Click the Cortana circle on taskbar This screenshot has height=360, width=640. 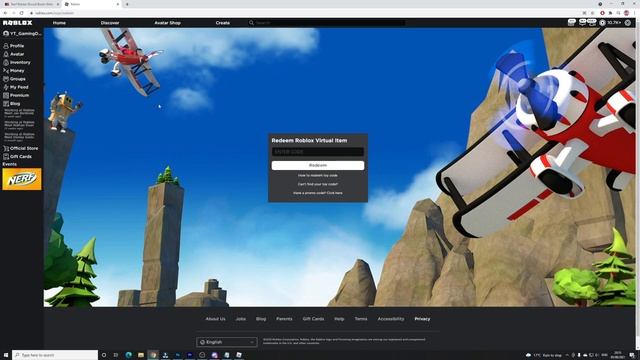tap(104, 355)
